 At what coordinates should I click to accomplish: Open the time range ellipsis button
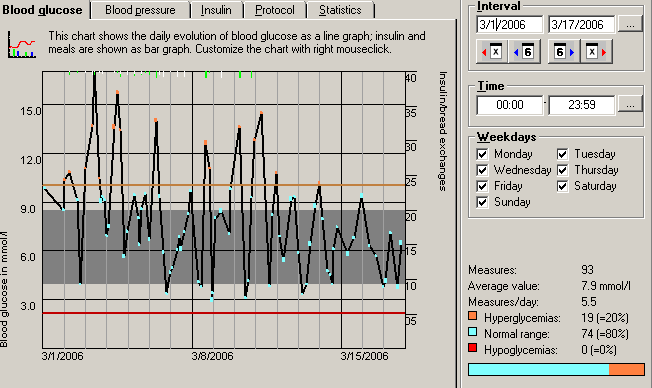tap(630, 105)
